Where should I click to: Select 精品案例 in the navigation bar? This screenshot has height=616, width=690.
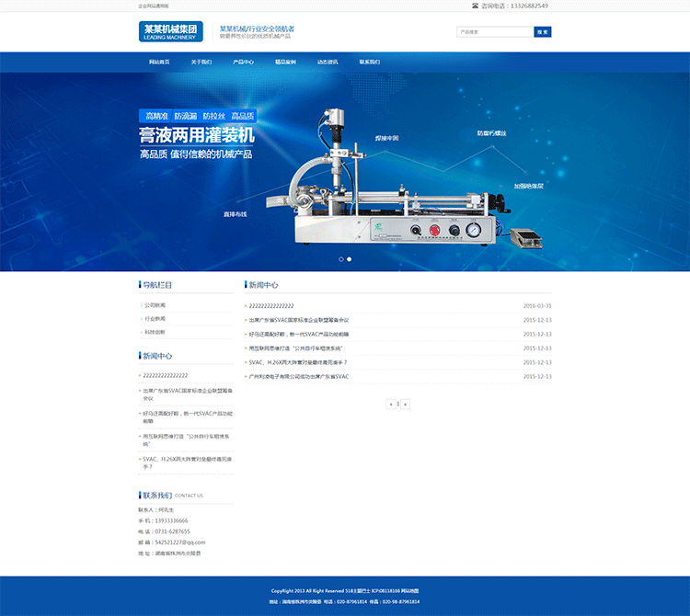285,63
